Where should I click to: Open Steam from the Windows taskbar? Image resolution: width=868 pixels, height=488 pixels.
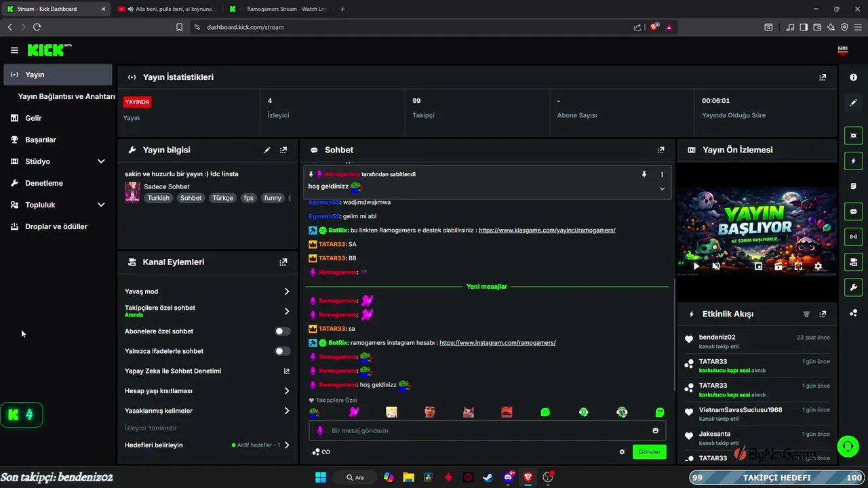[488, 477]
